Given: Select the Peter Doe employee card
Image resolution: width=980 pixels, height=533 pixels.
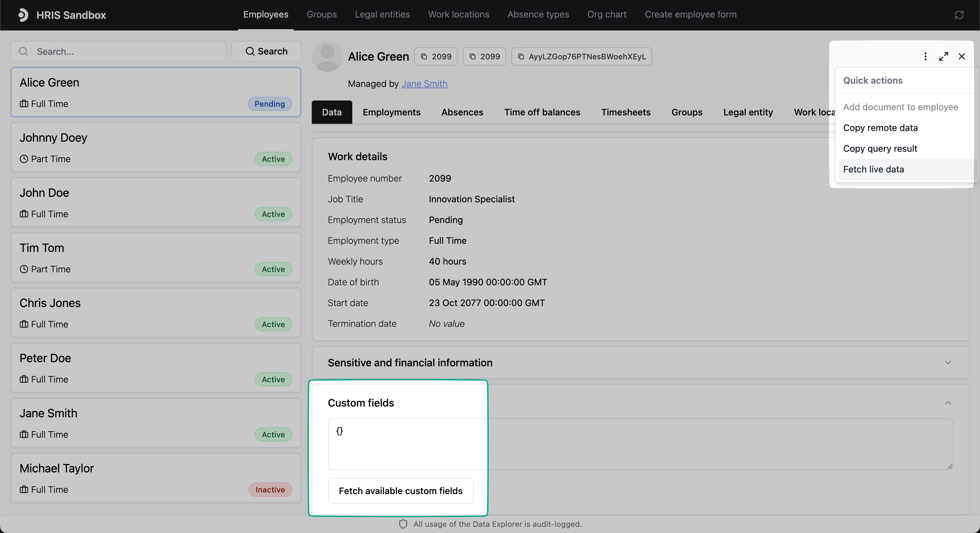Looking at the screenshot, I should [x=156, y=368].
